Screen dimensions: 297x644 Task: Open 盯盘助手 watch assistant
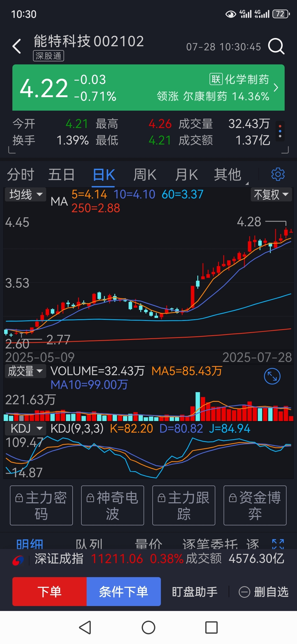(x=195, y=592)
